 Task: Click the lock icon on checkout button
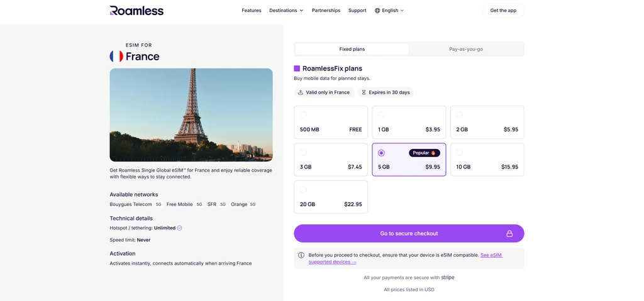click(509, 233)
